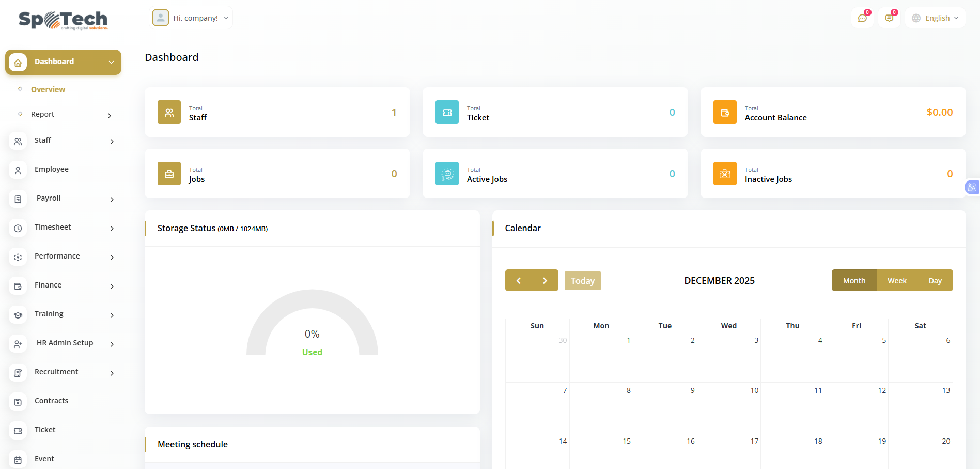The image size is (980, 469).
Task: Click the Total Staff card icon
Action: coord(169,112)
